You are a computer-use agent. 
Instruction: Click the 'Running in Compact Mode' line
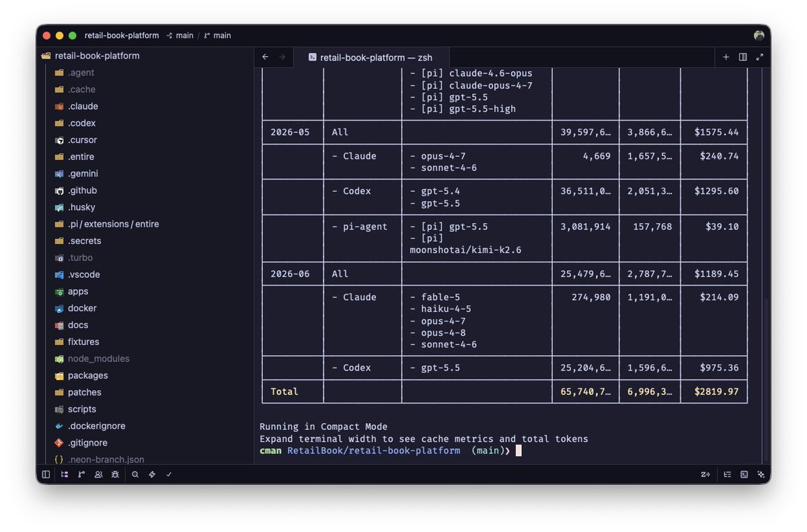click(323, 426)
